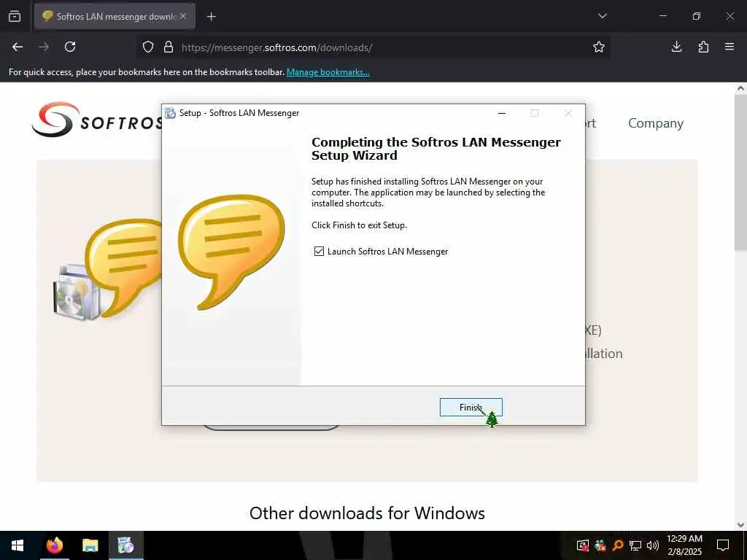Select the Softros LAN messenger download tab
Image resolution: width=747 pixels, height=560 pixels.
115,16
